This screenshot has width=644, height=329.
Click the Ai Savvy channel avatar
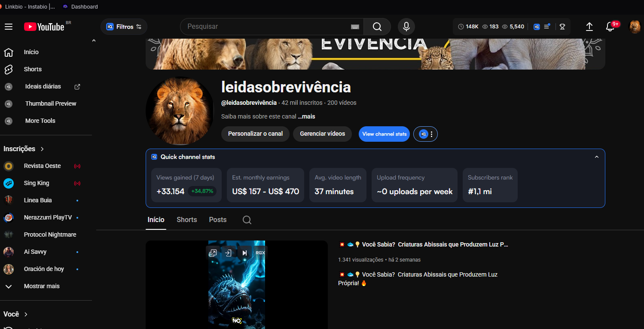click(9, 252)
